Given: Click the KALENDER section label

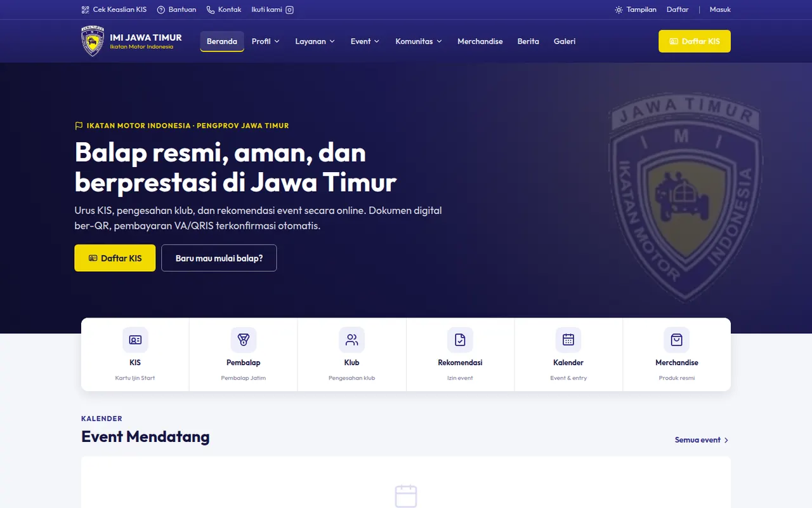Looking at the screenshot, I should click(x=101, y=418).
